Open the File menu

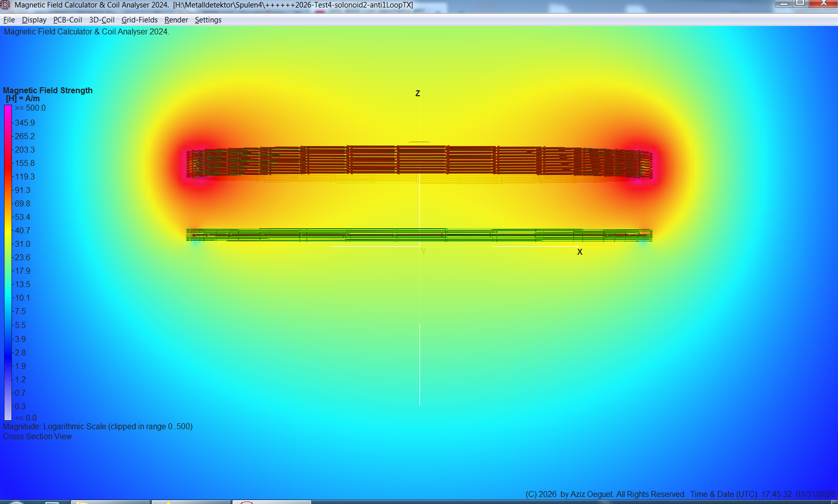click(8, 20)
